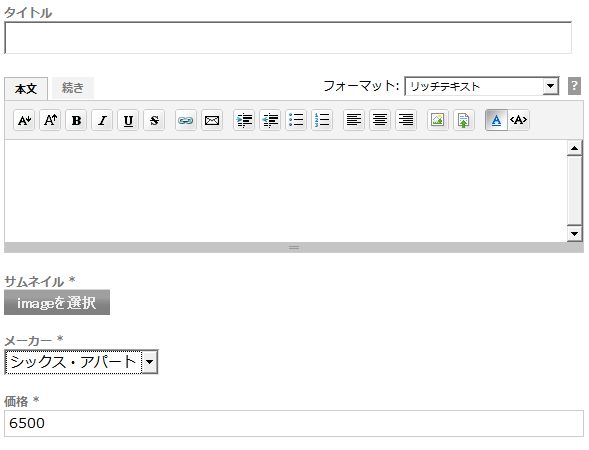Click the decrease font size icon
This screenshot has height=450, width=589.
pos(24,120)
